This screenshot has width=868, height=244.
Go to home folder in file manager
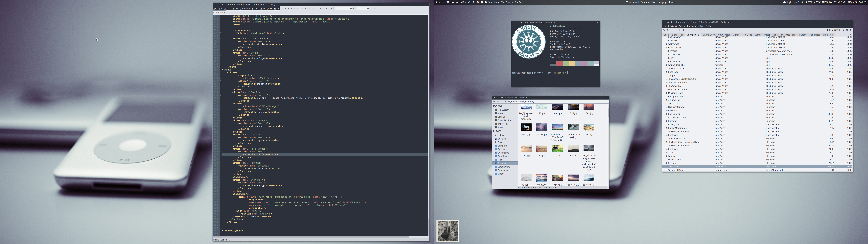tap(506, 101)
